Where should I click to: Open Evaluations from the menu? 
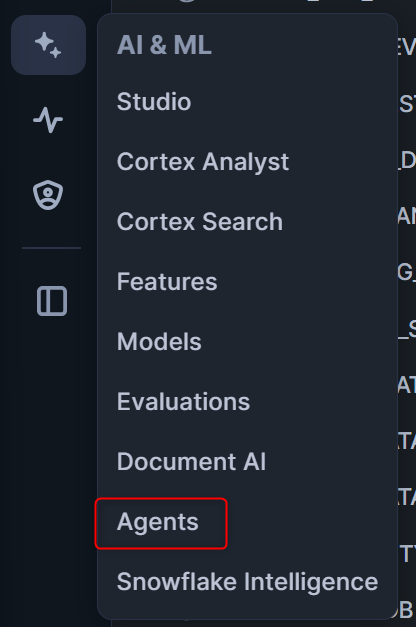pyautogui.click(x=183, y=401)
